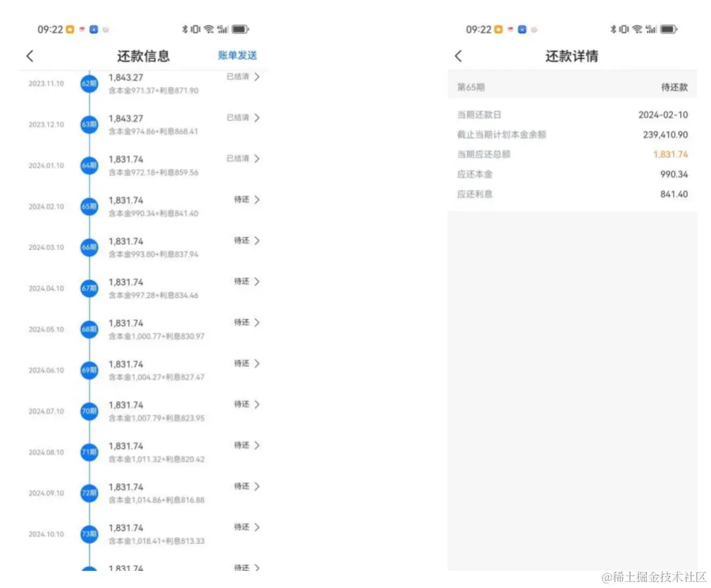Tap the 第65期 待还款 header row
This screenshot has height=588, width=711.
[571, 86]
